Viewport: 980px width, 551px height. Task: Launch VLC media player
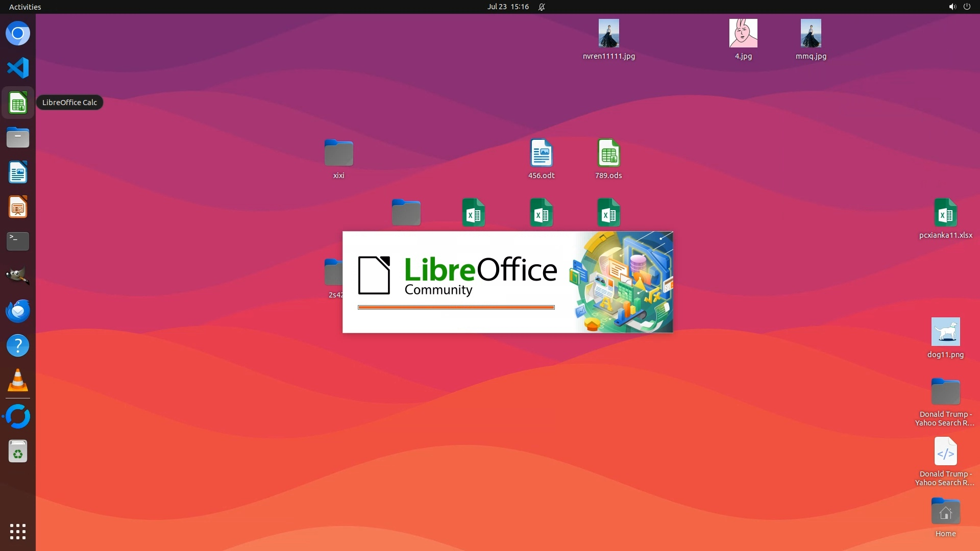18,381
